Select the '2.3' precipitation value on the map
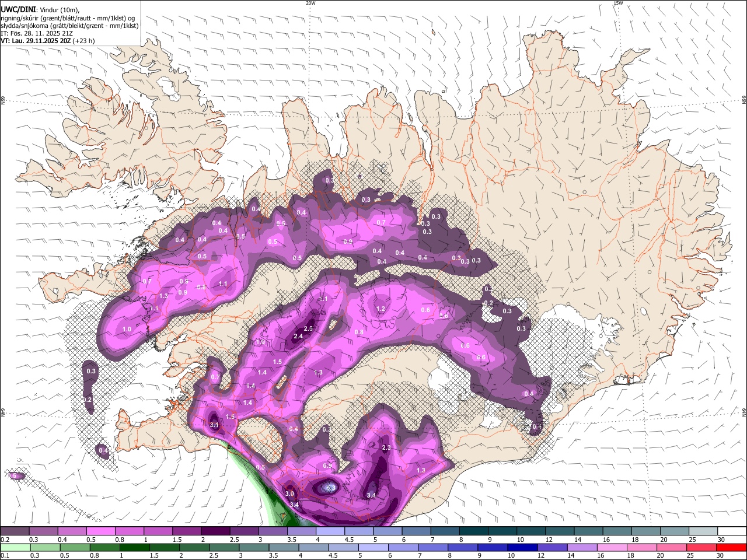The image size is (747, 560). coord(386,448)
